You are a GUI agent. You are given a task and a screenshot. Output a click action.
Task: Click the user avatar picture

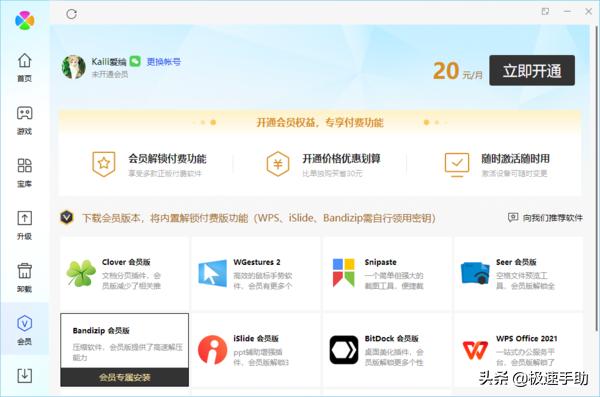(73, 67)
